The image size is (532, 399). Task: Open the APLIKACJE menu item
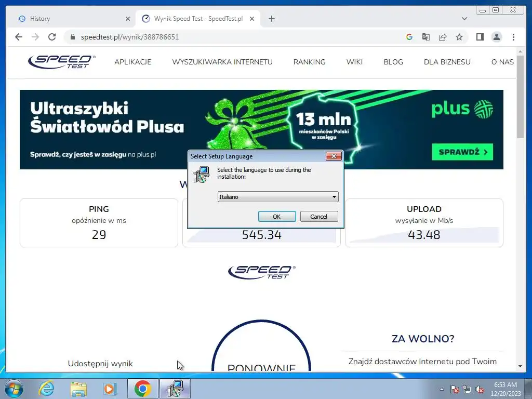(x=132, y=62)
